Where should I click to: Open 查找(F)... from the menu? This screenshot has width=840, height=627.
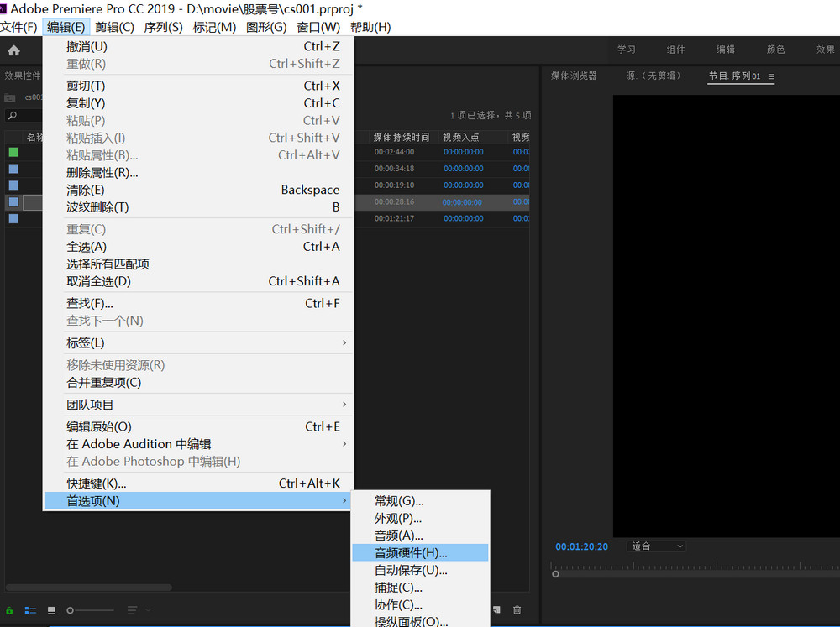pyautogui.click(x=198, y=304)
